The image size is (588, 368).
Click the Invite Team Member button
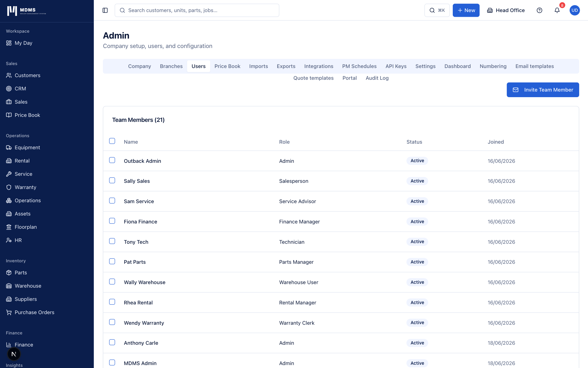click(543, 90)
